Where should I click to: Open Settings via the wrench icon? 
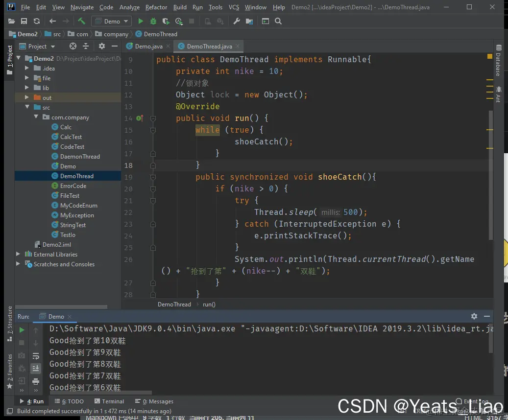(237, 22)
